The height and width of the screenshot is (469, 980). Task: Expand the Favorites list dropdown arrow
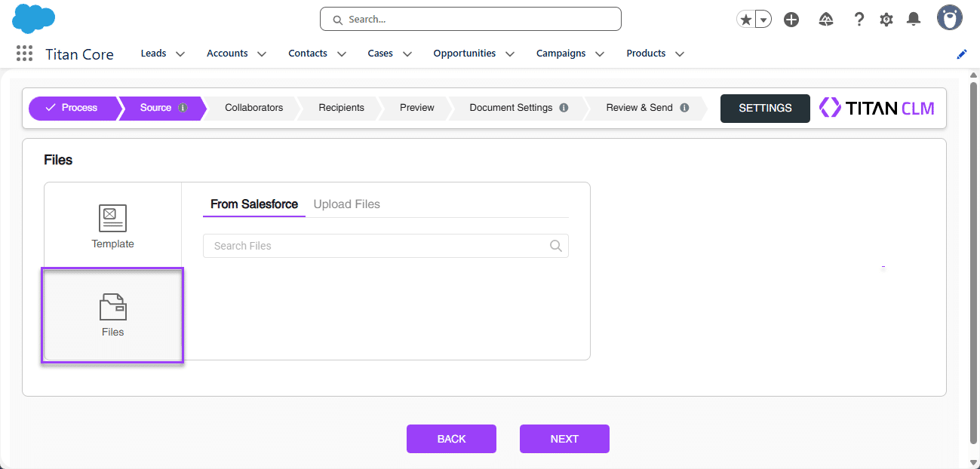click(x=763, y=20)
